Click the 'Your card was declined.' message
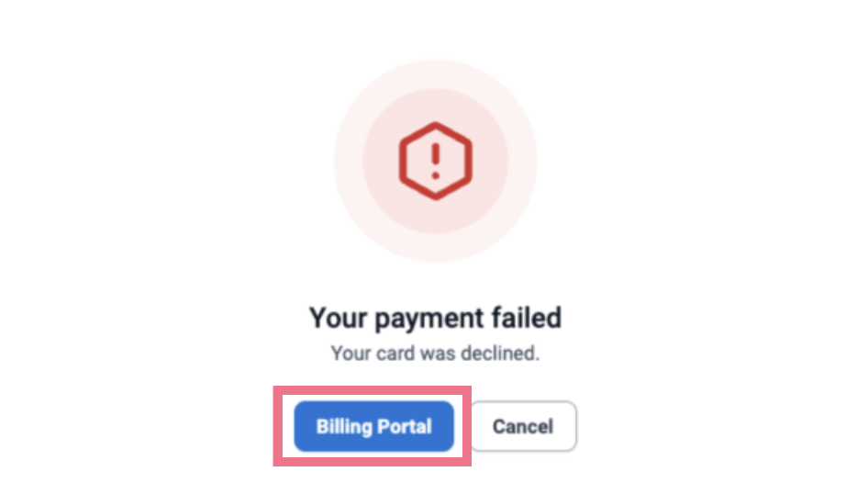Viewport: 868px width, 483px height. pyautogui.click(x=435, y=353)
